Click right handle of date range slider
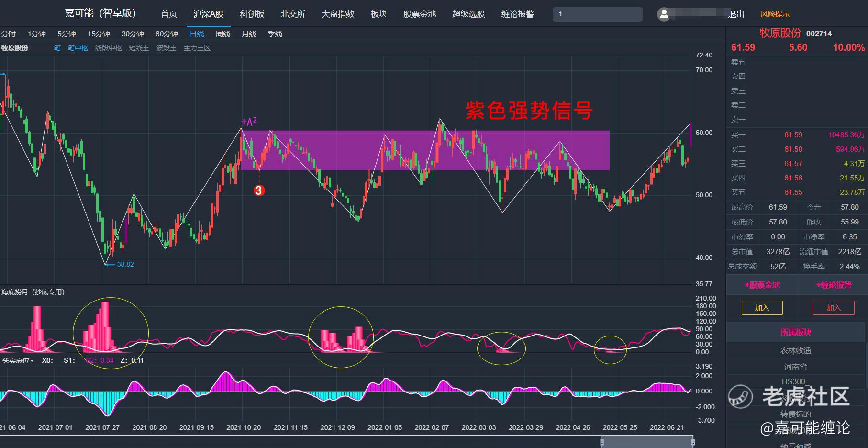 click(x=693, y=442)
